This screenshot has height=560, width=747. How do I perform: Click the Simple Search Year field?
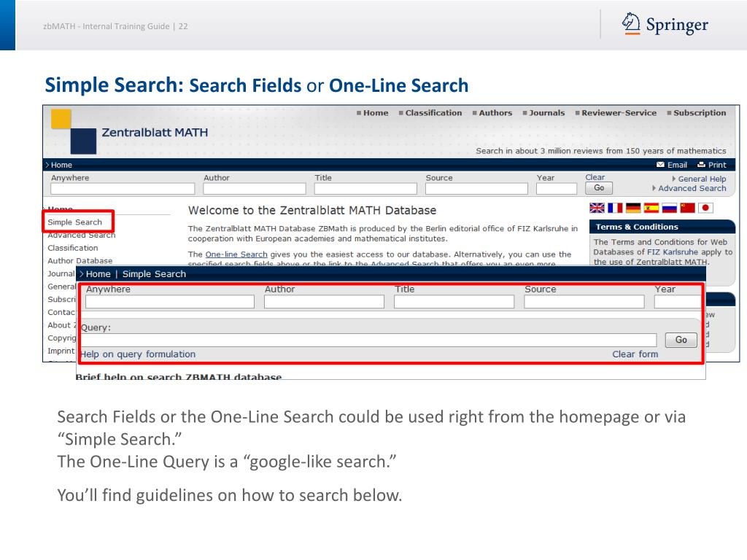click(678, 301)
